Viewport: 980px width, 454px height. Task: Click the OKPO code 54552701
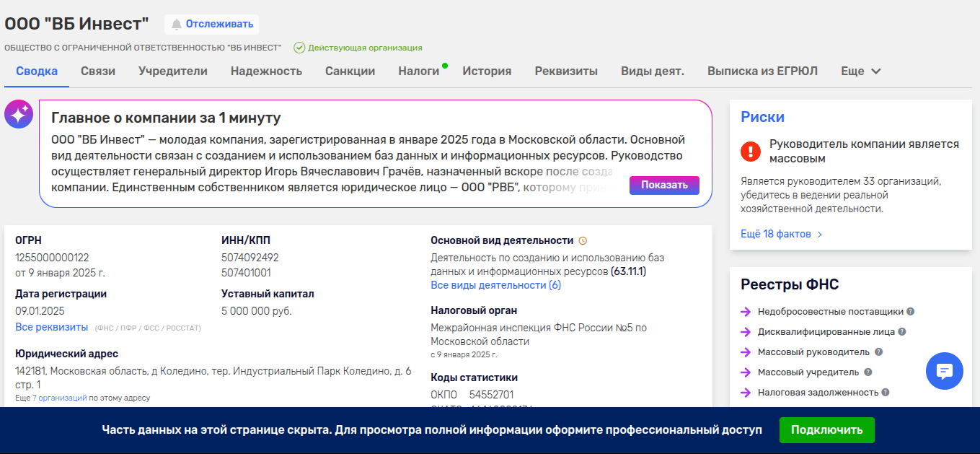pyautogui.click(x=491, y=395)
